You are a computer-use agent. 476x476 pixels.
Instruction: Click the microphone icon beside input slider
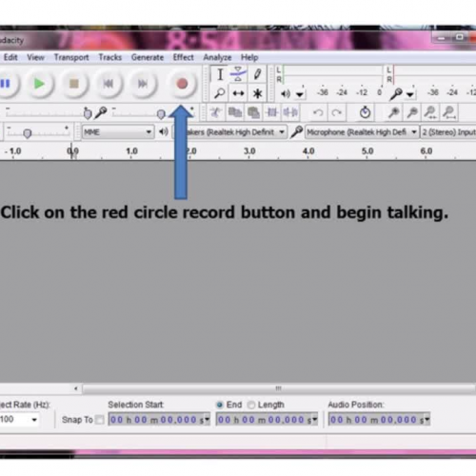[x=101, y=112]
